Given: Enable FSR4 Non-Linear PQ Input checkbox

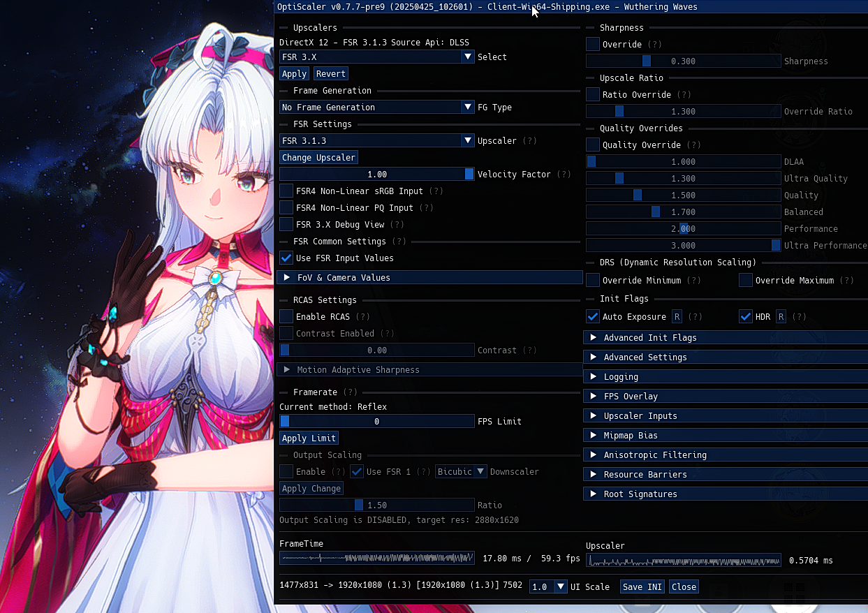Looking at the screenshot, I should (286, 207).
